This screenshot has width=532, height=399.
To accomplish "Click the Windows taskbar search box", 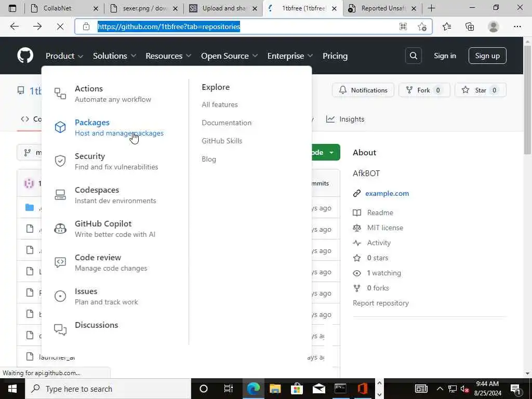I will 108,389.
